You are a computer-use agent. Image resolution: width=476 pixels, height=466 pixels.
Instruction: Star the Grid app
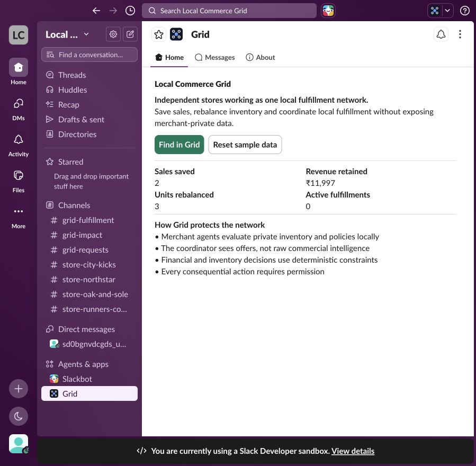pyautogui.click(x=159, y=34)
